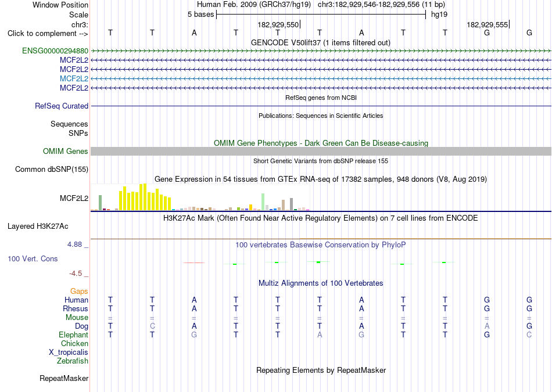
Task: Select the X_tropicalis alignment row label
Action: click(x=69, y=353)
